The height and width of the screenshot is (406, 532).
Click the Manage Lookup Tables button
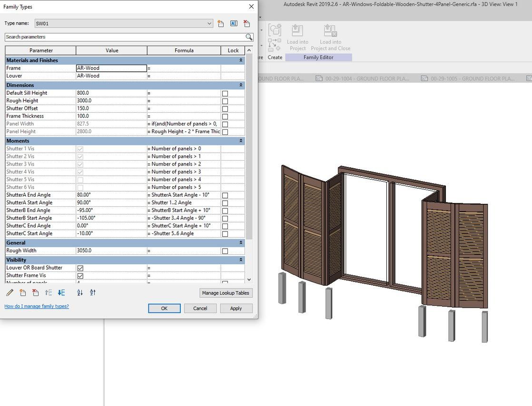tap(226, 293)
